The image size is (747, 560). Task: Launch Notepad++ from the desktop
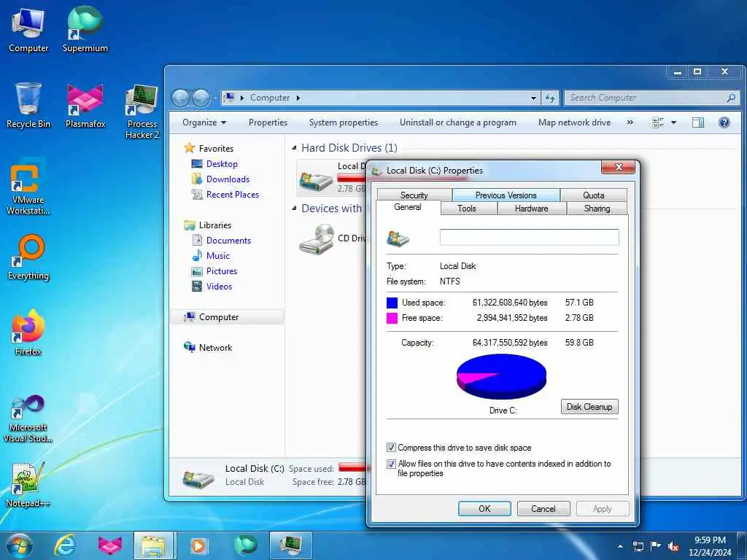(x=28, y=485)
